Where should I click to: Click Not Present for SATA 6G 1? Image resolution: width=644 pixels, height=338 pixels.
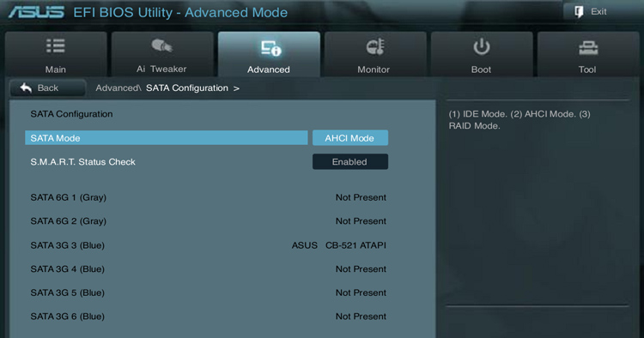[361, 197]
